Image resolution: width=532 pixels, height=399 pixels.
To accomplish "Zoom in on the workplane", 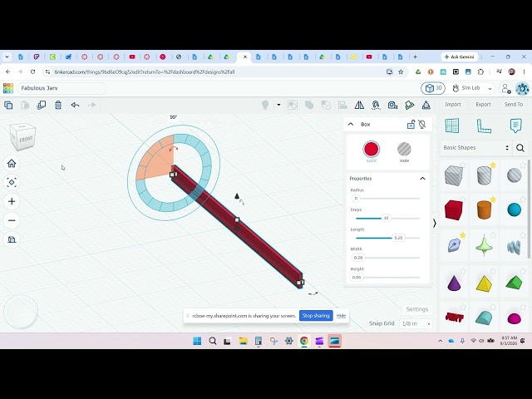I will [12, 201].
